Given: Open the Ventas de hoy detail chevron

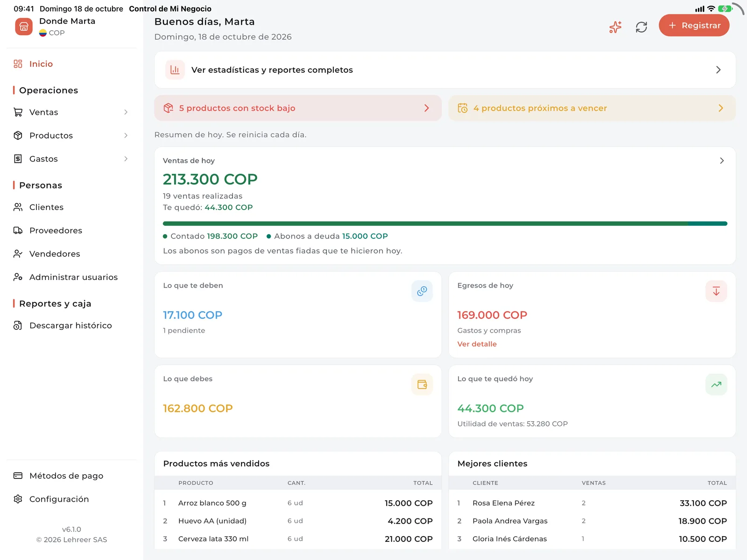Looking at the screenshot, I should tap(722, 161).
